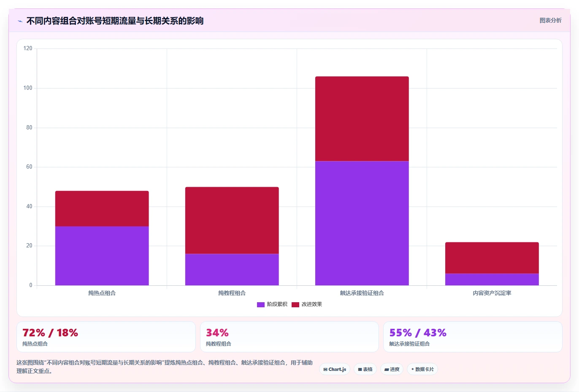The width and height of the screenshot is (579, 392).
Task: Click the 纯教程组合 caption under 34%
Action: pyautogui.click(x=219, y=344)
